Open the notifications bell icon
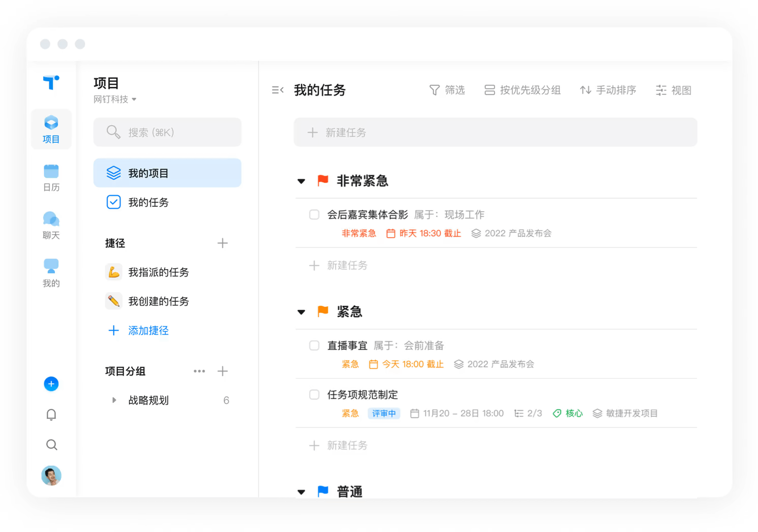758x532 pixels. pyautogui.click(x=51, y=414)
